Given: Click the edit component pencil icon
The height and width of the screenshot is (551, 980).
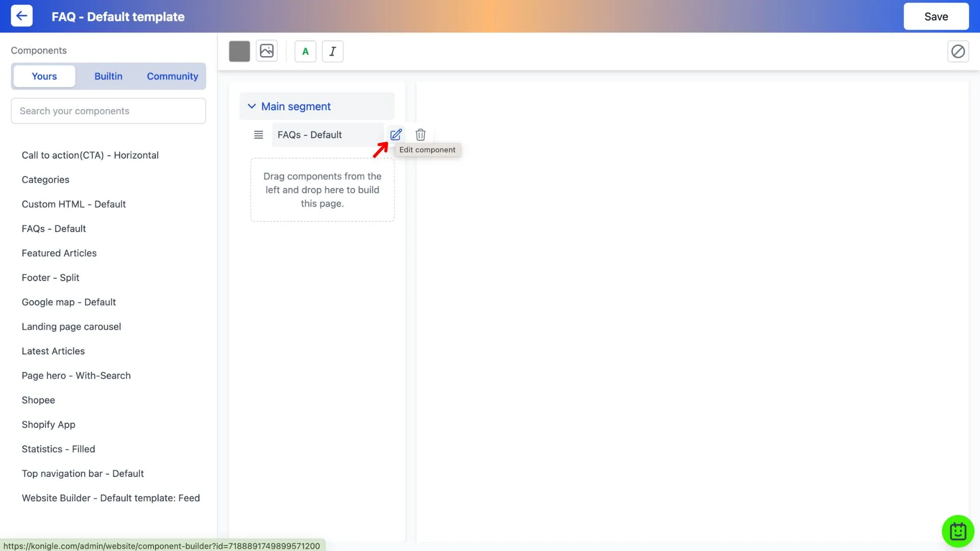Looking at the screenshot, I should click(396, 135).
